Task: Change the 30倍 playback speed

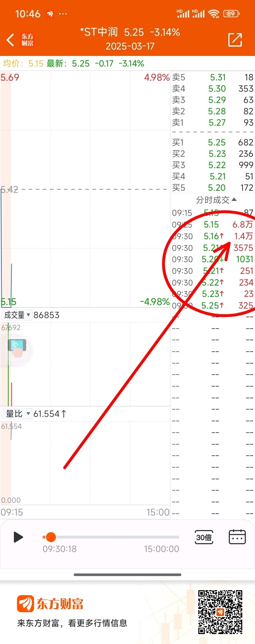Action: click(204, 537)
